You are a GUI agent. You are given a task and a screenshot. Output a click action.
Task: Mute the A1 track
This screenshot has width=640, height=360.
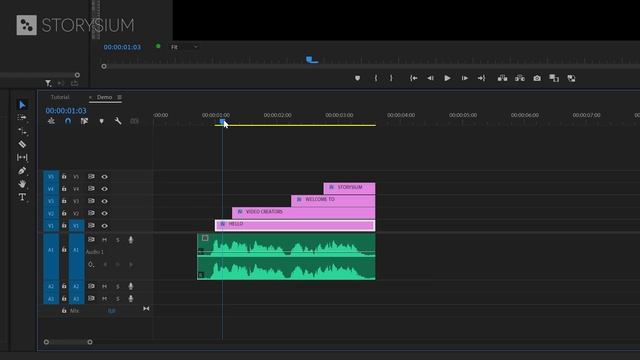click(x=104, y=240)
